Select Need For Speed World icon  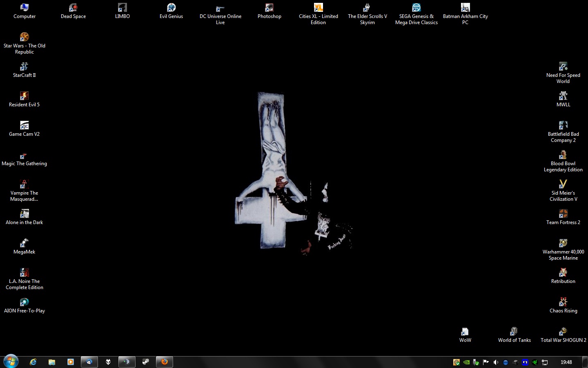pos(563,73)
